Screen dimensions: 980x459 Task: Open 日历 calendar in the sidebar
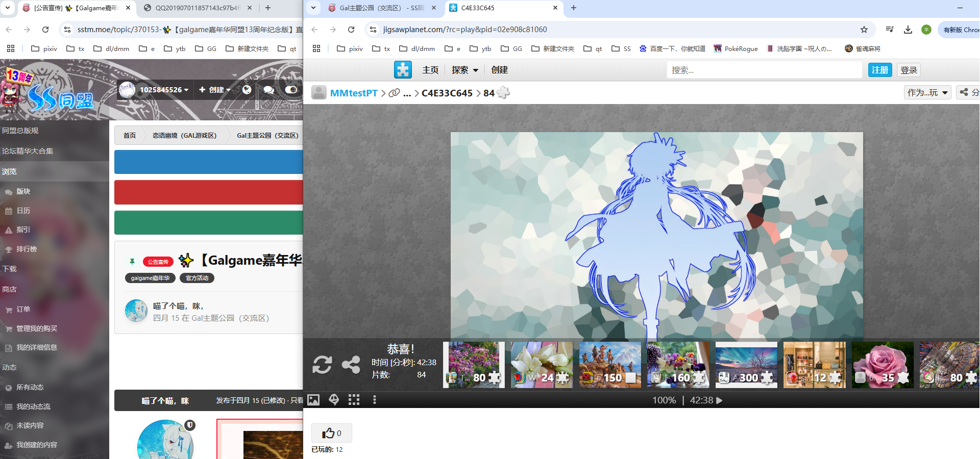click(23, 211)
